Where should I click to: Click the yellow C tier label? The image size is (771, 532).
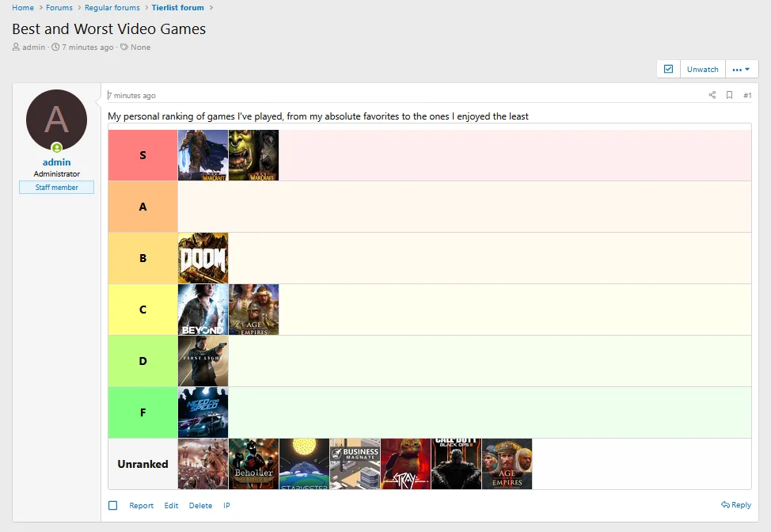[142, 310]
